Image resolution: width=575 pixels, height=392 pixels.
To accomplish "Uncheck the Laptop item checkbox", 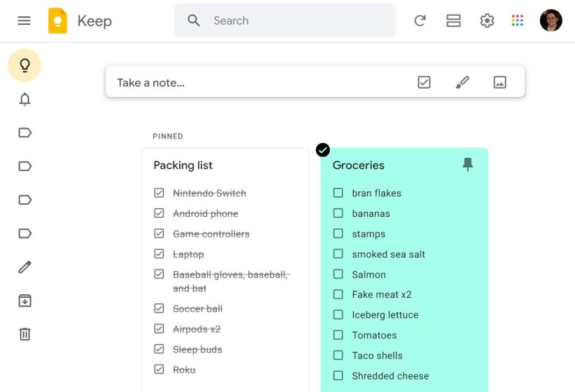I will (159, 254).
